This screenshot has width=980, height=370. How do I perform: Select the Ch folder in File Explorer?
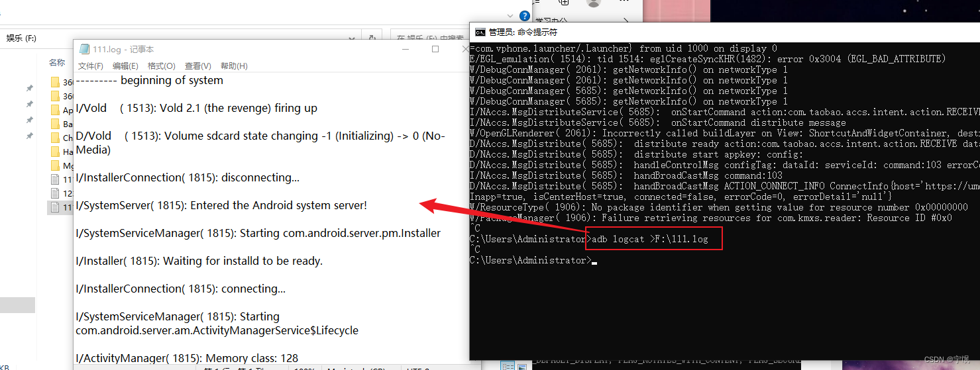tap(62, 138)
